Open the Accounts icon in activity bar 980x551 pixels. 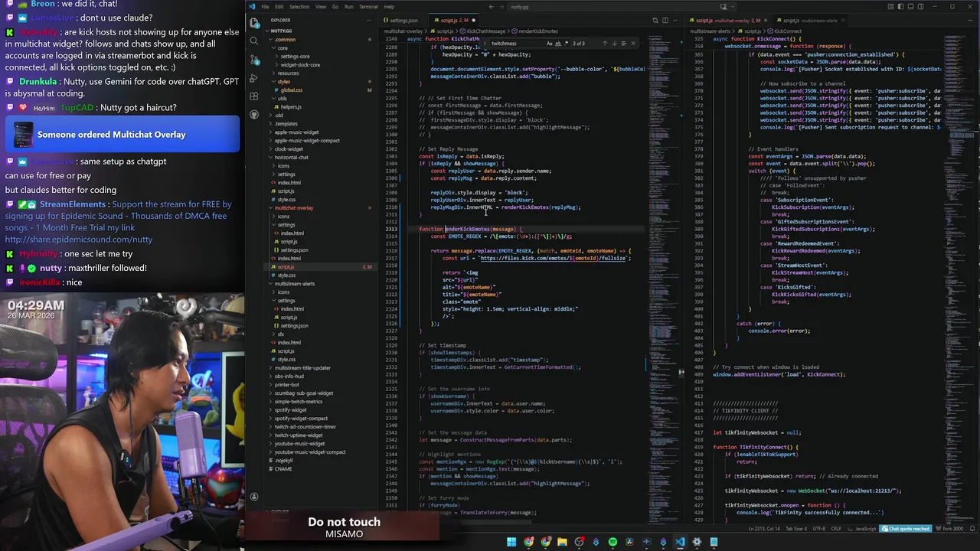point(254,497)
